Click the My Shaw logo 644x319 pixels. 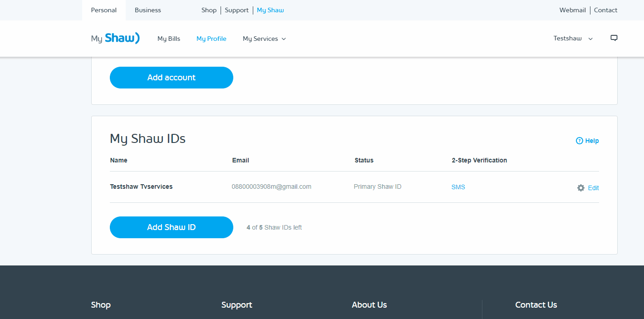click(x=115, y=39)
